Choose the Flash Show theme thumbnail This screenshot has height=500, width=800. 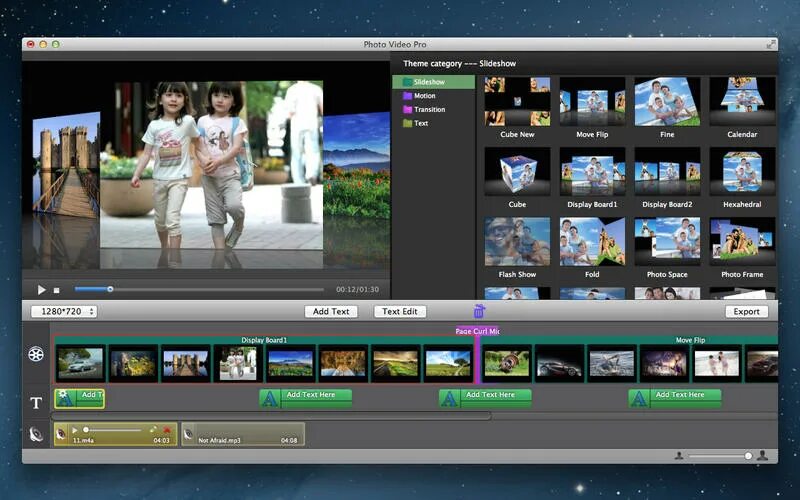tap(517, 241)
